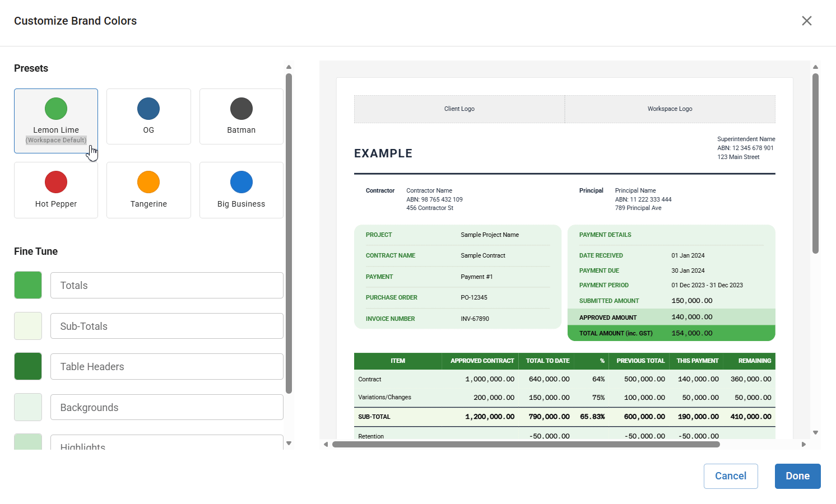This screenshot has width=836, height=504.
Task: Open the Backgrounds color swatch
Action: click(x=28, y=407)
